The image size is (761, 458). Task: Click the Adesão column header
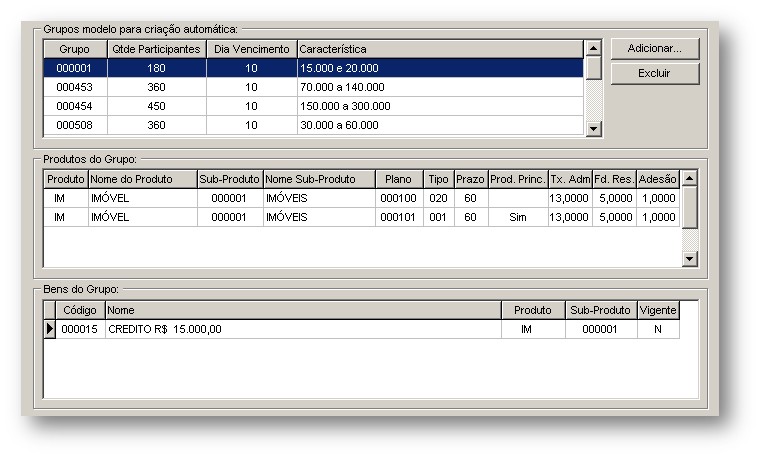(658, 179)
